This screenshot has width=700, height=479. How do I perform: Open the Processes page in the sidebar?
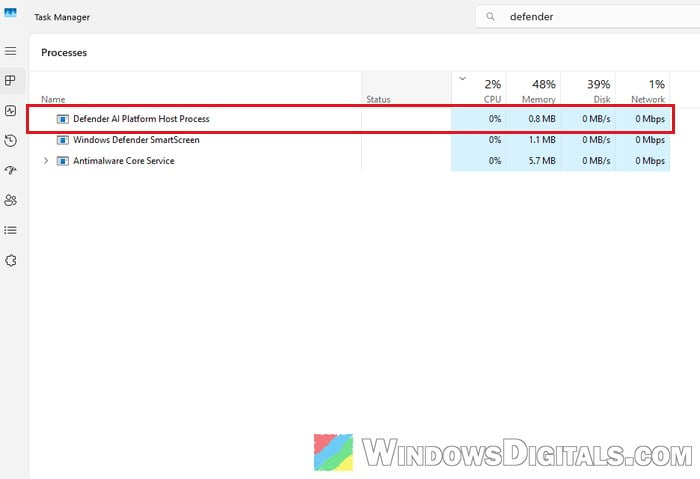click(11, 81)
